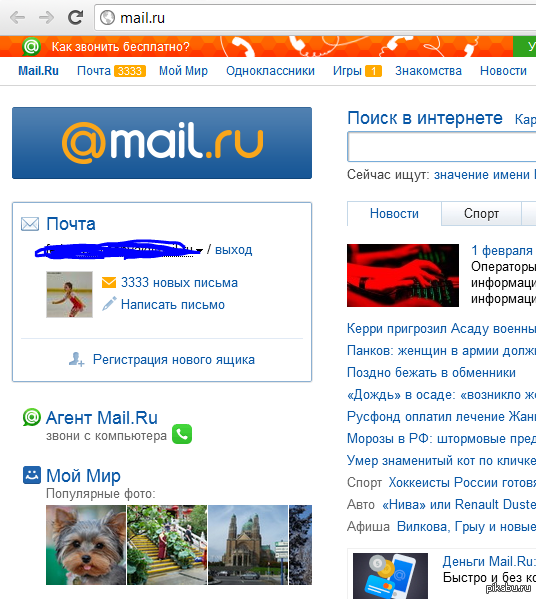
Task: Click the browser forward arrow
Action: click(x=46, y=18)
